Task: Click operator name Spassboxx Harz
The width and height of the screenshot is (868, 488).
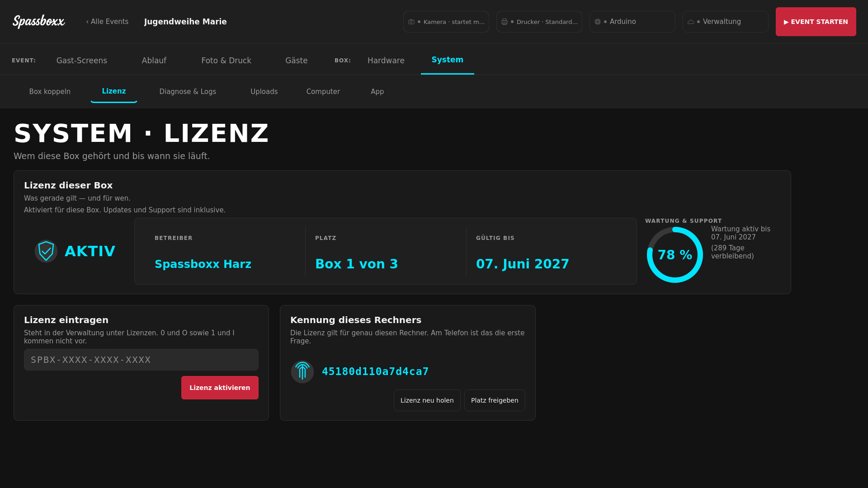Action: click(203, 264)
